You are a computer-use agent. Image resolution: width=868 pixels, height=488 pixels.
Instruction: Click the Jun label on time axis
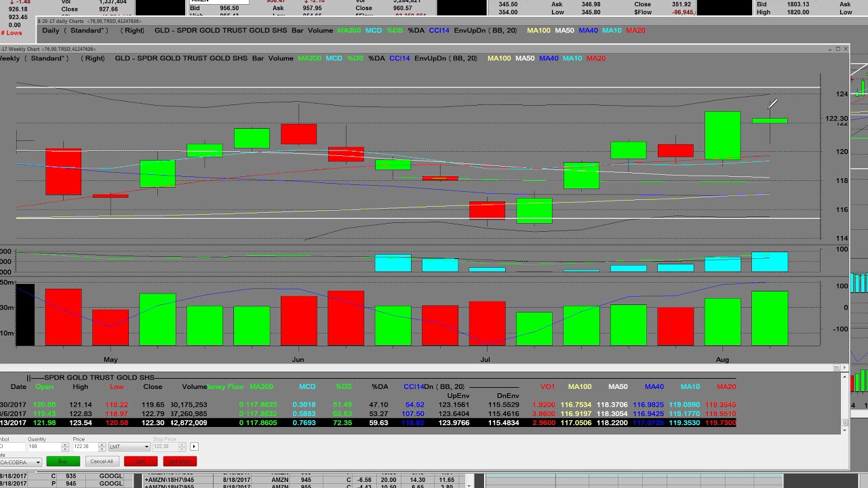pos(298,359)
